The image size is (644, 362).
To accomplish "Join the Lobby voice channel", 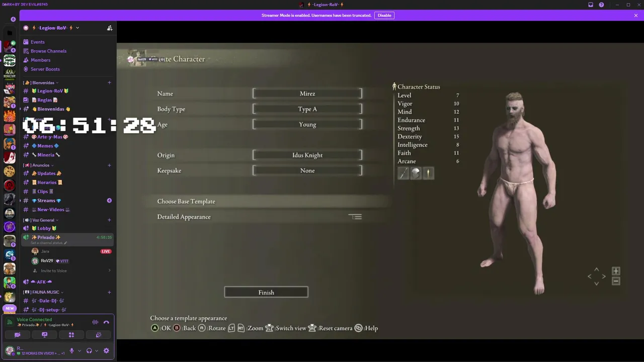I will 44,228.
